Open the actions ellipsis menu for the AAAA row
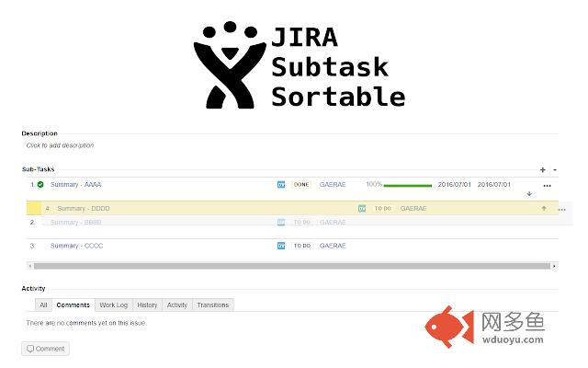Screen dimensions: 588x368 pyautogui.click(x=548, y=186)
